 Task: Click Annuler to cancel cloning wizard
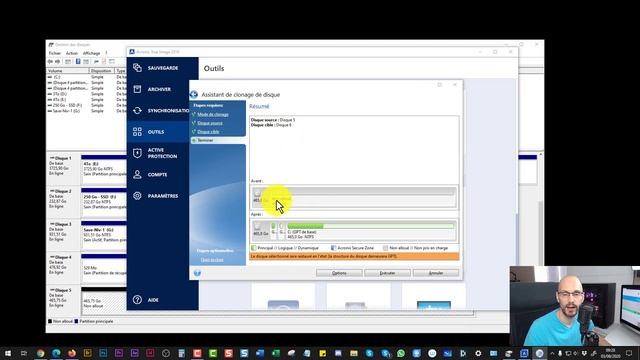436,273
